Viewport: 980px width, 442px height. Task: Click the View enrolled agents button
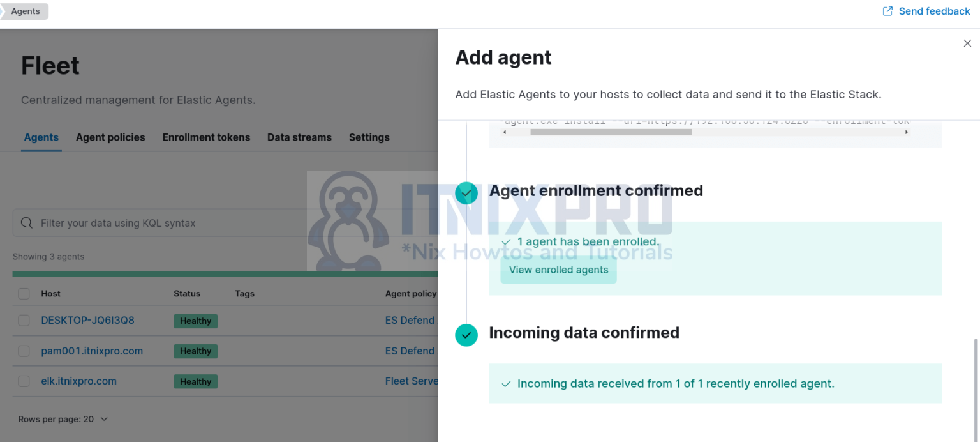coord(558,270)
